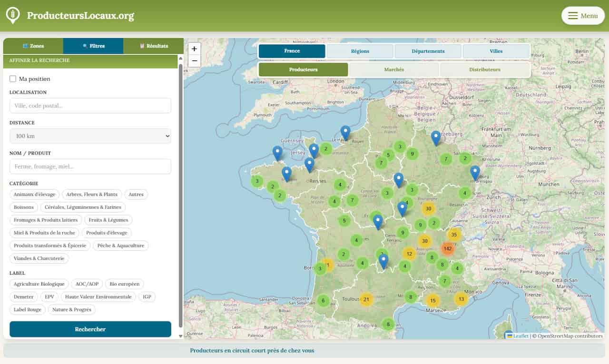
Task: Toggle the Autres category chip
Action: coord(136,194)
